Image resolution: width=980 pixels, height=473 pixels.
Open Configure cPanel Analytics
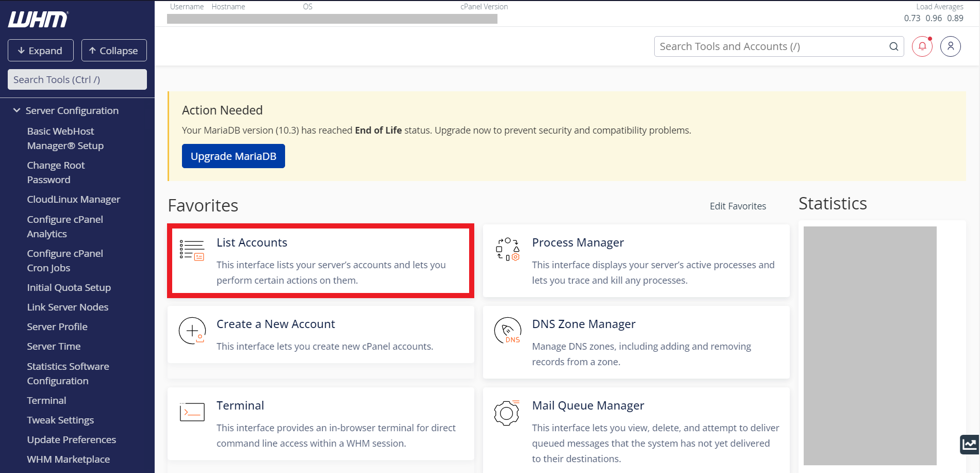coord(65,226)
